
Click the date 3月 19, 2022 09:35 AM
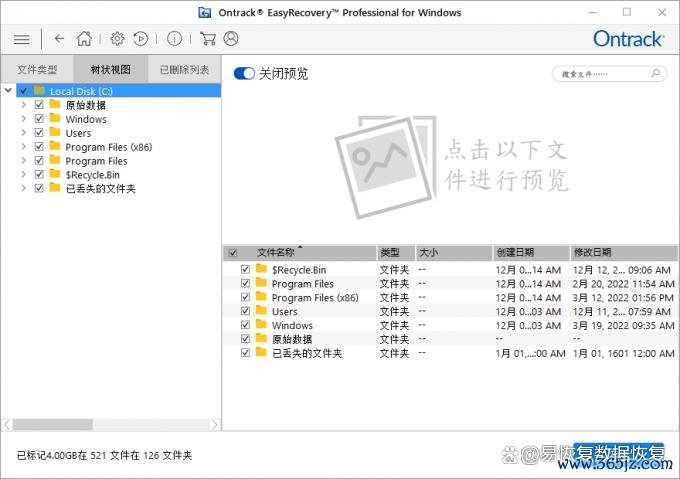[x=624, y=325]
